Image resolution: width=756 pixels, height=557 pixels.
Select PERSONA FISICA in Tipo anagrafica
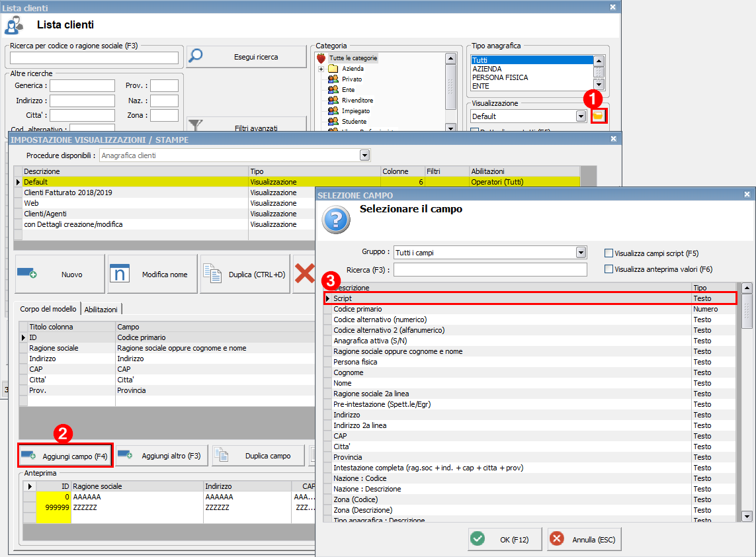[x=532, y=77]
